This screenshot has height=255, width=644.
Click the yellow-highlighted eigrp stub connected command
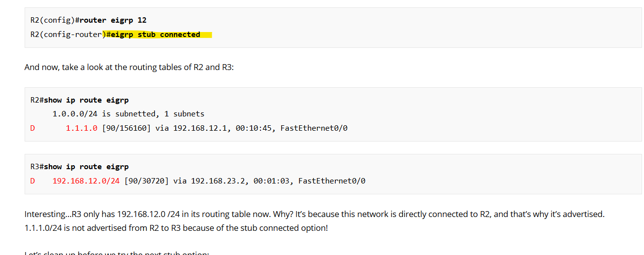(x=157, y=35)
